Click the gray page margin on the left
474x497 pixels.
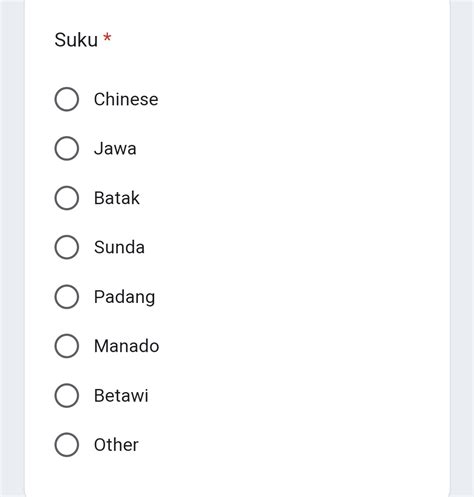tap(12, 248)
